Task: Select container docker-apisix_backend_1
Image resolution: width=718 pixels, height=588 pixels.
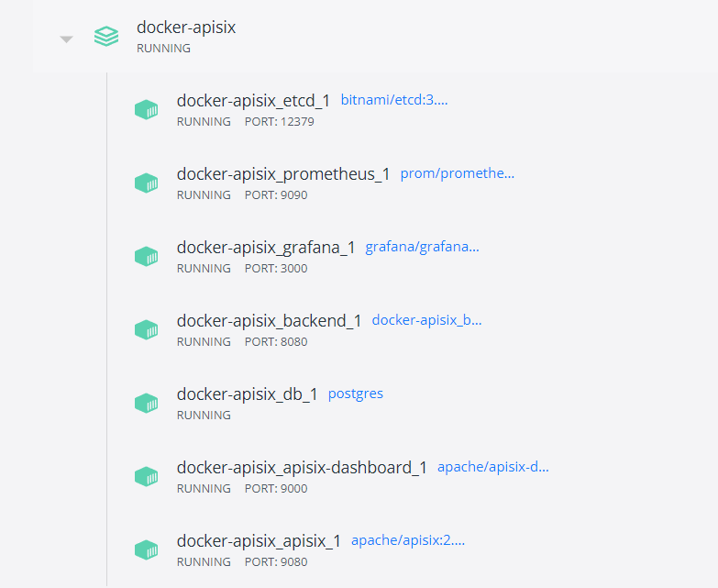Action: pos(270,321)
